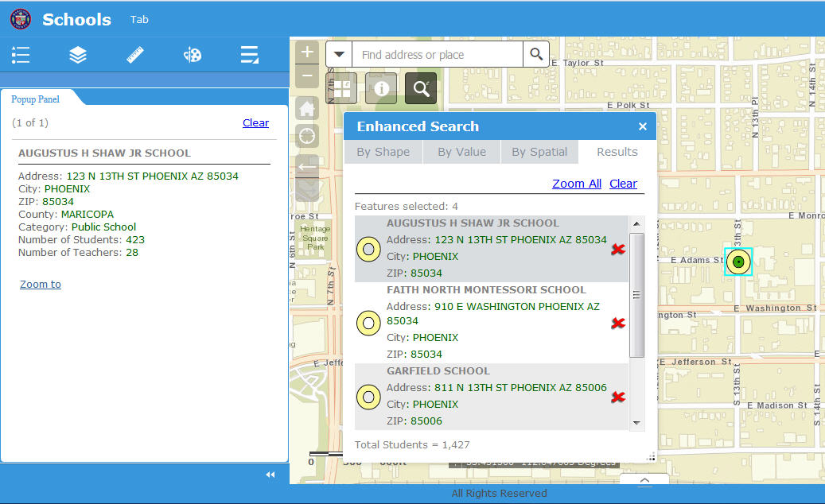Zoom in on the map
The width and height of the screenshot is (825, 504).
point(307,52)
